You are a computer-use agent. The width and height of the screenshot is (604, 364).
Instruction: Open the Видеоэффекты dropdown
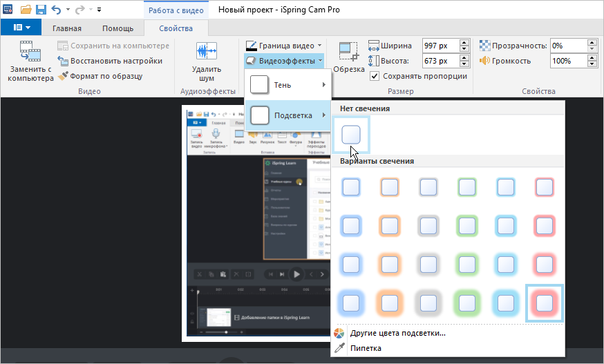point(284,61)
